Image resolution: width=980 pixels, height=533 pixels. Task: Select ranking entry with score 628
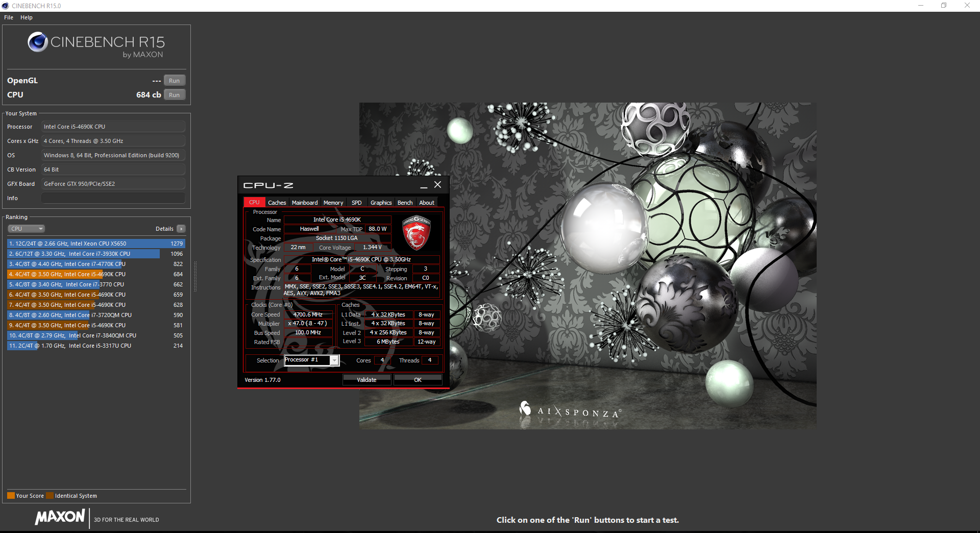(96, 305)
